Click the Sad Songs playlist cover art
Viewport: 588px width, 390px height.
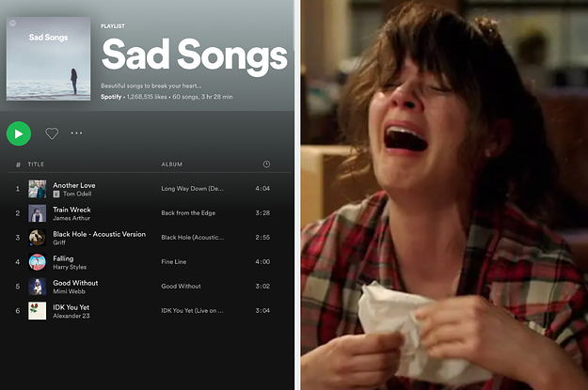[x=48, y=58]
